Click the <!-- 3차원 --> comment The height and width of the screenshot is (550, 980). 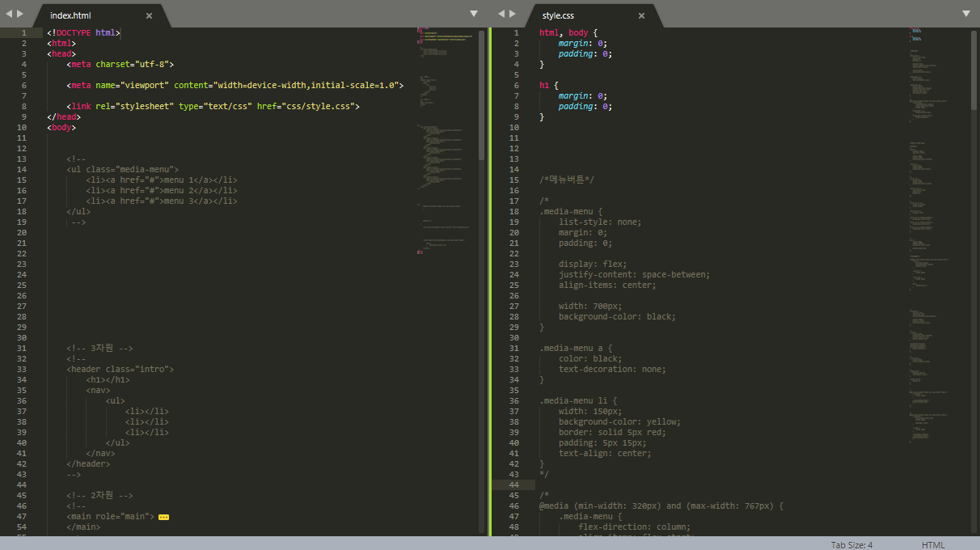100,349
